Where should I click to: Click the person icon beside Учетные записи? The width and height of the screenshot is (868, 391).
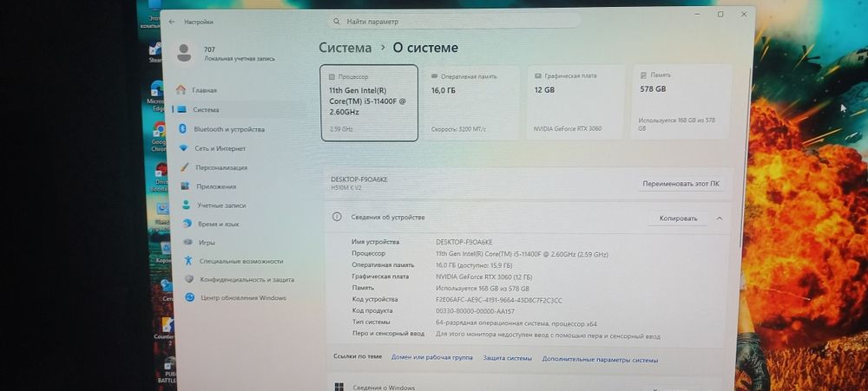tap(187, 205)
